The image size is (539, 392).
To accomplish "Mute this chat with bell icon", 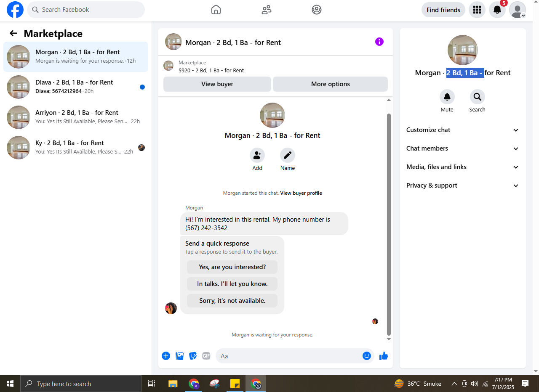I will tap(447, 97).
